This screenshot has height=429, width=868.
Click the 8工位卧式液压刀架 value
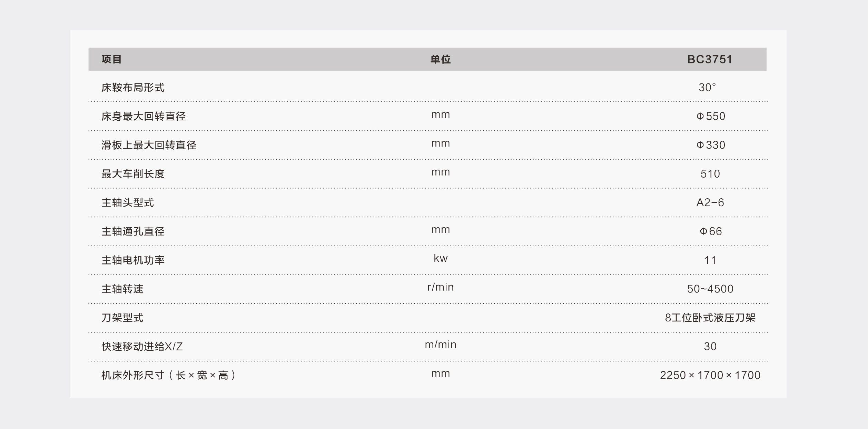pos(710,318)
